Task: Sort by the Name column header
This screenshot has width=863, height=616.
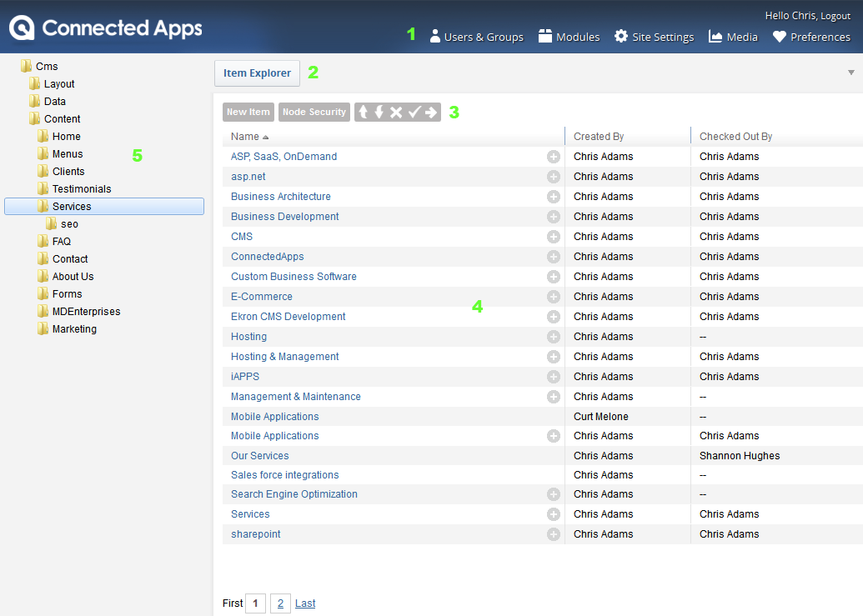Action: point(245,137)
